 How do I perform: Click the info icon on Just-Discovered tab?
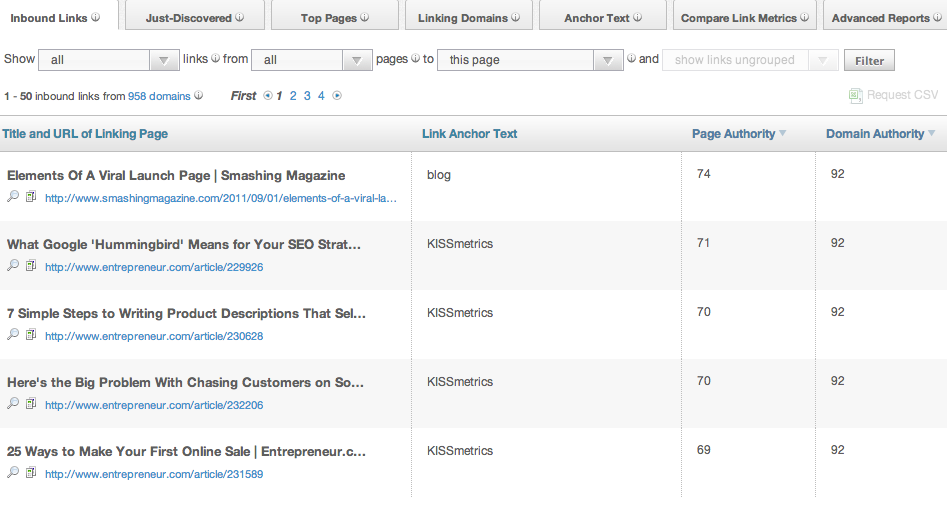click(240, 18)
